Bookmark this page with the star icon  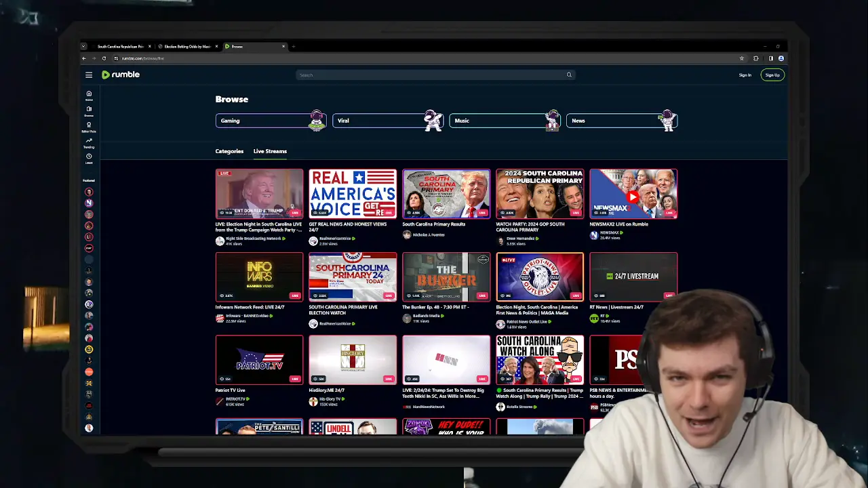pos(742,58)
